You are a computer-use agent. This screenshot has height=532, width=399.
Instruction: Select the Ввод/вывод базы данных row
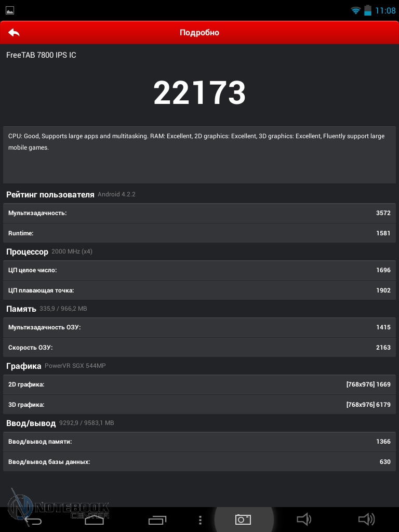pos(199,462)
